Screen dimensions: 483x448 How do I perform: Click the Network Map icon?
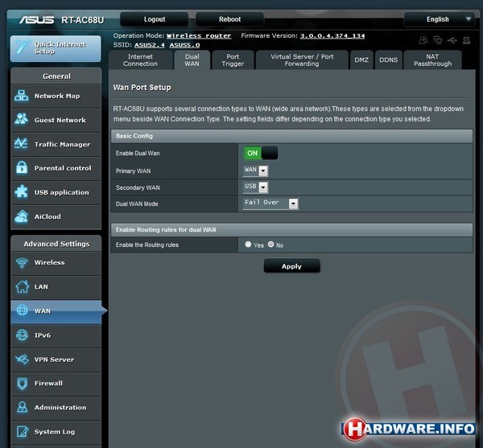click(x=21, y=96)
